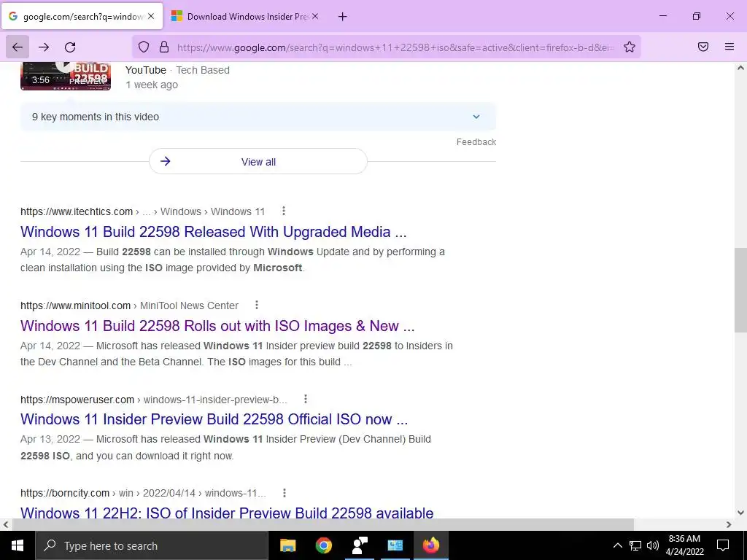Open borncity result options menu
The width and height of the screenshot is (747, 560).
[284, 493]
